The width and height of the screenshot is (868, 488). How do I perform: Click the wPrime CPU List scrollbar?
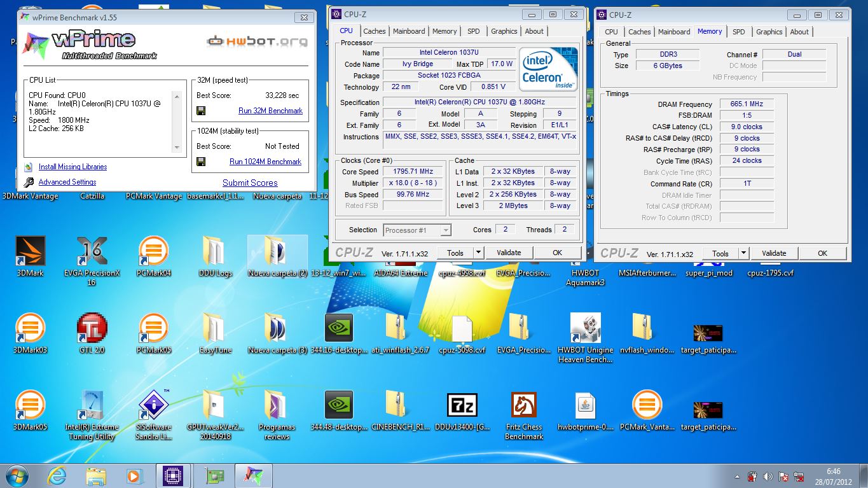pos(177,122)
